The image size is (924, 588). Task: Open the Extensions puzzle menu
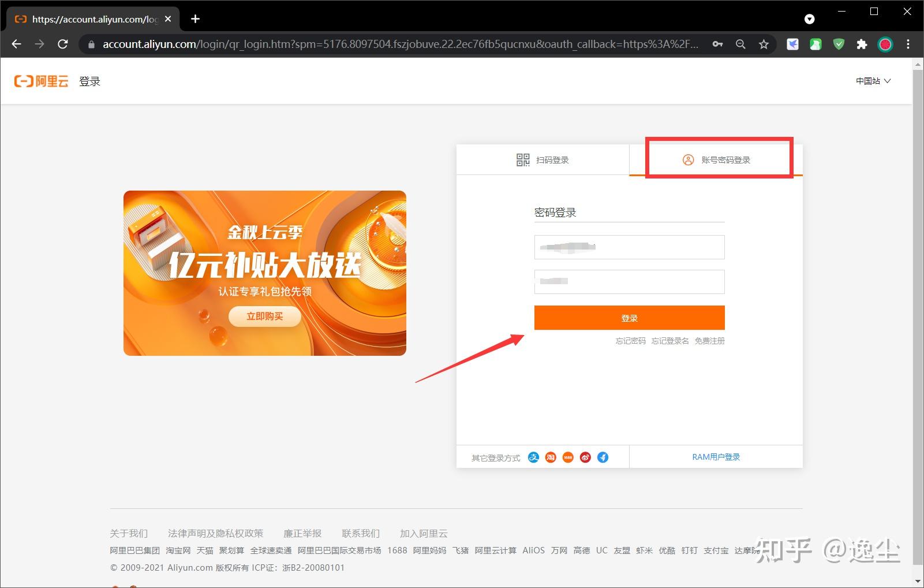click(x=862, y=44)
